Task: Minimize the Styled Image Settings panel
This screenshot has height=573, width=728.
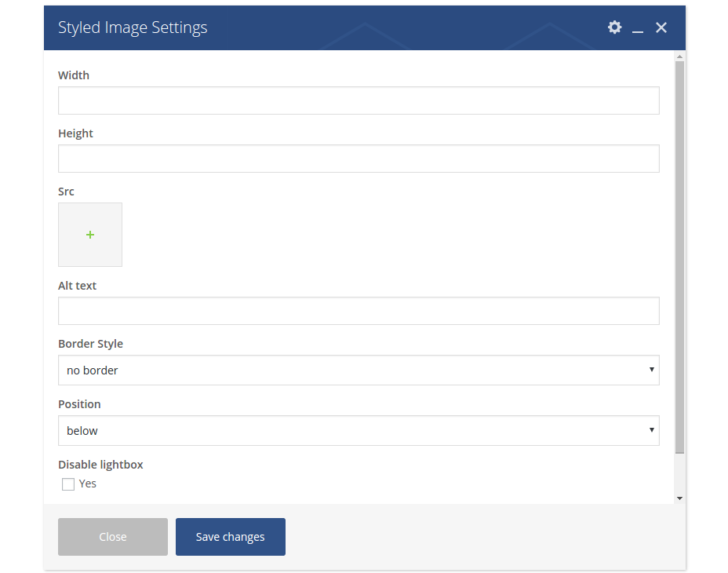Action: coord(638,28)
